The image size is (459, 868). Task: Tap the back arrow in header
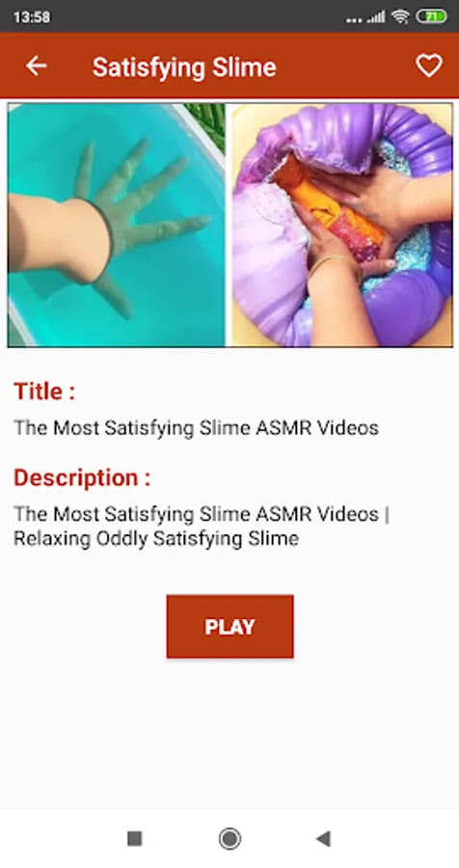(x=36, y=66)
